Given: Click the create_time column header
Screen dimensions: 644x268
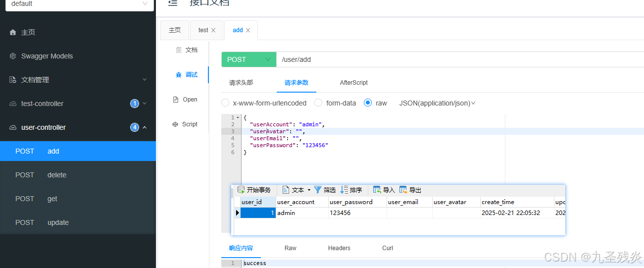Looking at the screenshot, I should [x=517, y=202].
